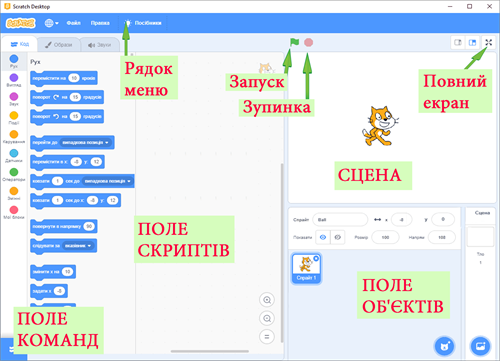Click the choose-a-backdrop button
This screenshot has height=361, width=500.
coord(480,346)
